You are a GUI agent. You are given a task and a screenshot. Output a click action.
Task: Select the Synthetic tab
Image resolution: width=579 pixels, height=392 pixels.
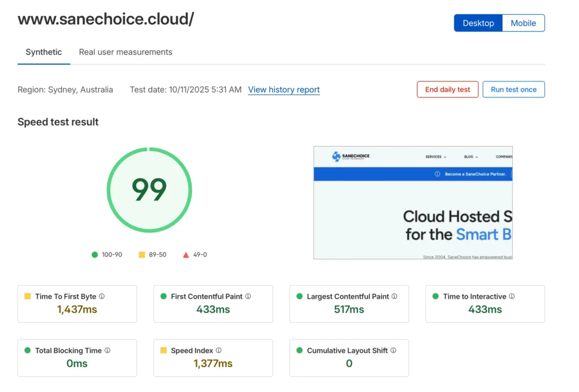point(44,52)
